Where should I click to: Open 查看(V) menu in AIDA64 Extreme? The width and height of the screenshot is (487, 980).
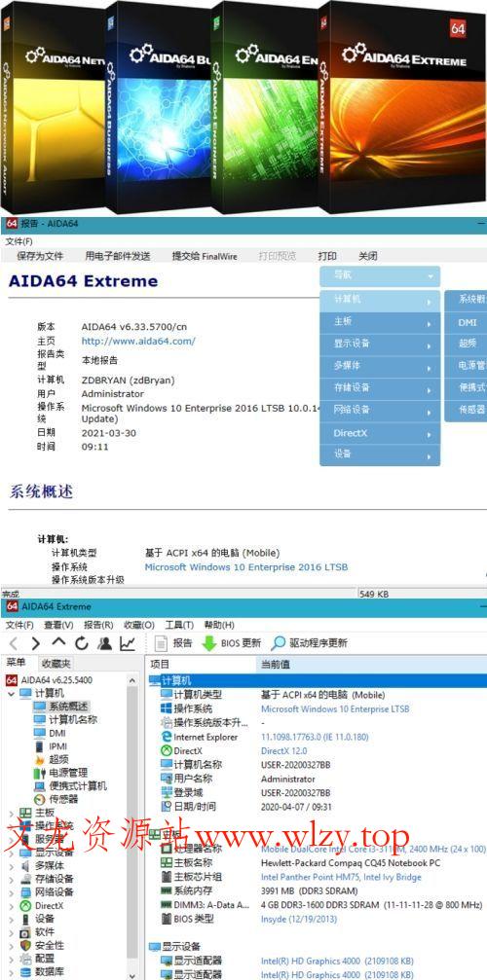pos(58,625)
